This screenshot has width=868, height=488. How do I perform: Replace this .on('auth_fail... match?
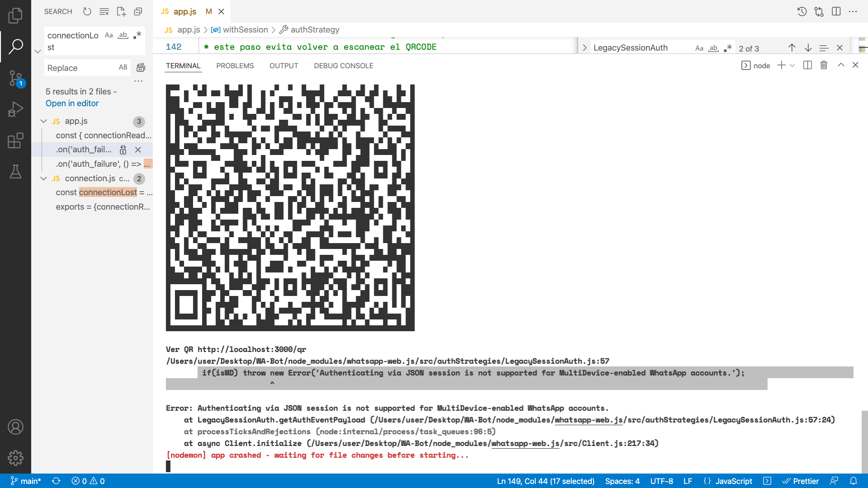123,150
